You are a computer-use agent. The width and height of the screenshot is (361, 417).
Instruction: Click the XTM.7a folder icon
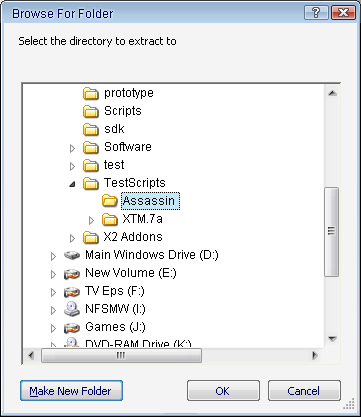tap(109, 220)
